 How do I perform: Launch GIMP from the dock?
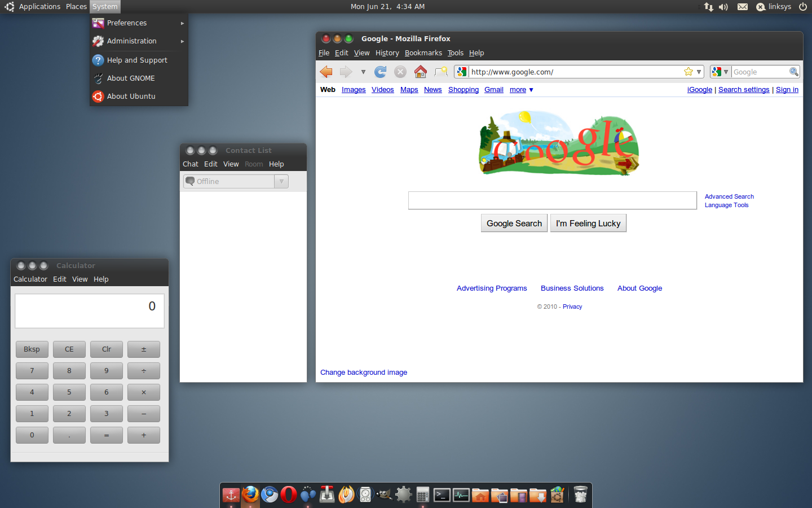click(385, 495)
